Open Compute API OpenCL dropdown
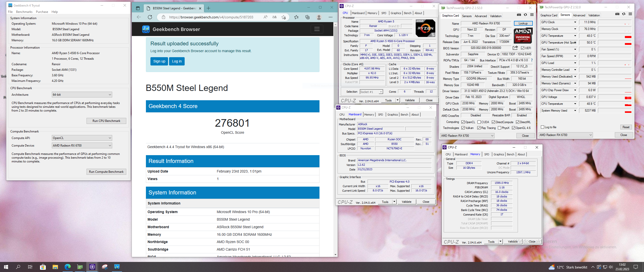The height and width of the screenshot is (272, 644). click(x=82, y=138)
